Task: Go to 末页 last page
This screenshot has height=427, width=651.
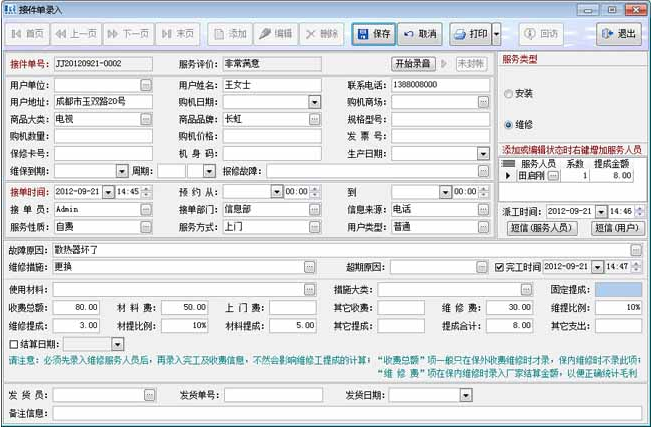Action: coord(178,34)
